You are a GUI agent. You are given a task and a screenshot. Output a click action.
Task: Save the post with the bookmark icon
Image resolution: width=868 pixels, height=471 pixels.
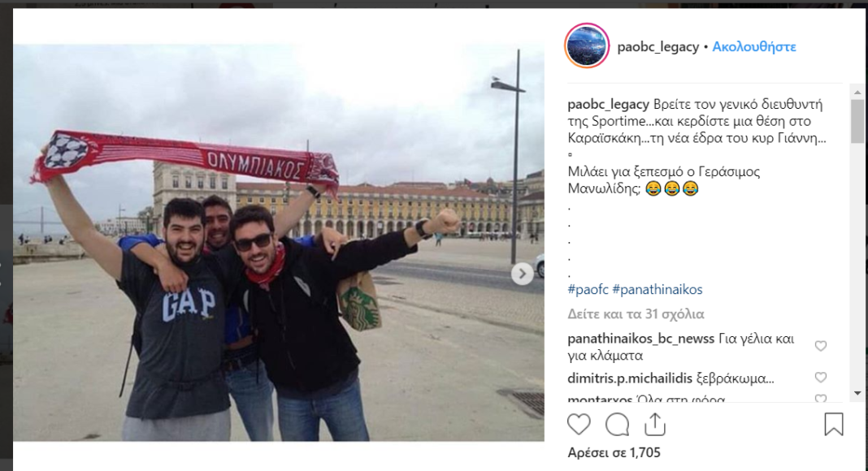[834, 425]
